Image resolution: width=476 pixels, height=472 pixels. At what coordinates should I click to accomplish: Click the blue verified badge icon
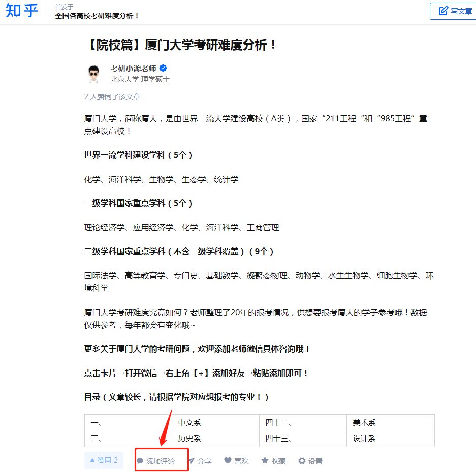[x=163, y=68]
